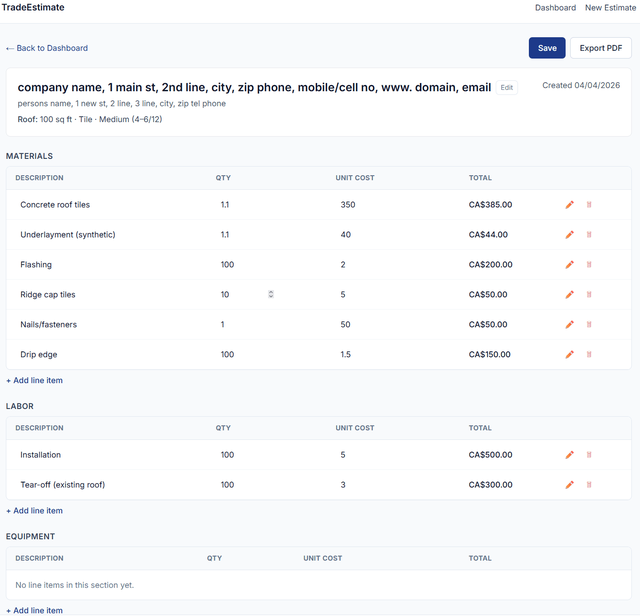This screenshot has width=640, height=616.
Task: Click No line items message in Equipment
Action: point(75,585)
